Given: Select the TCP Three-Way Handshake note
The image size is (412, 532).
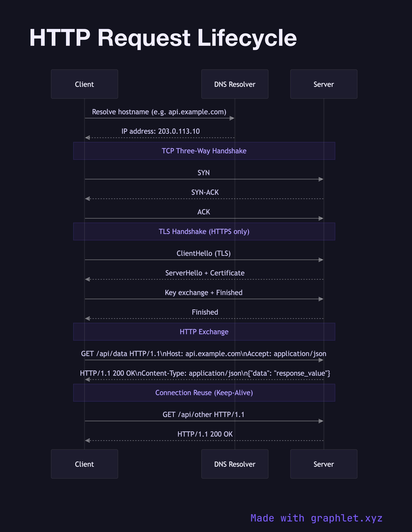Looking at the screenshot, I should [x=204, y=151].
